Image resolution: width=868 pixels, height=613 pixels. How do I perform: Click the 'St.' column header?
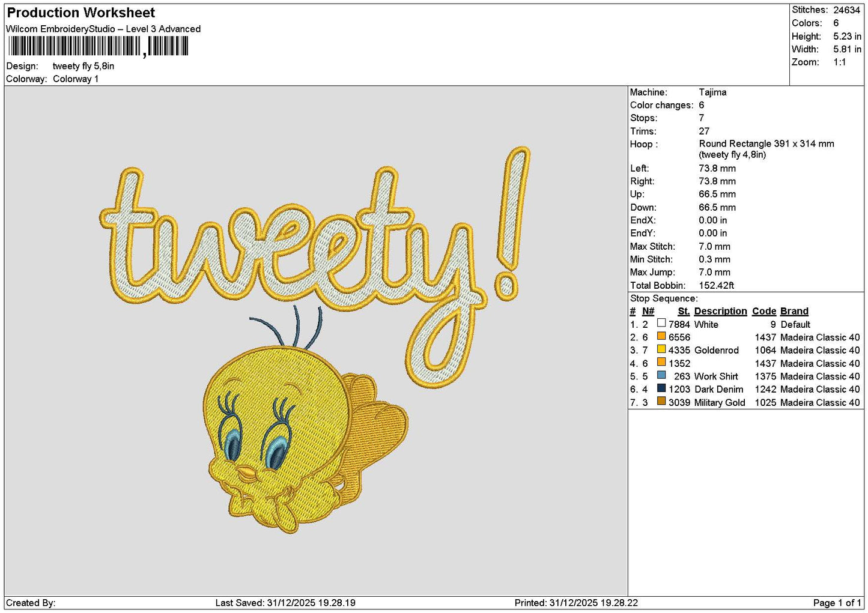684,311
